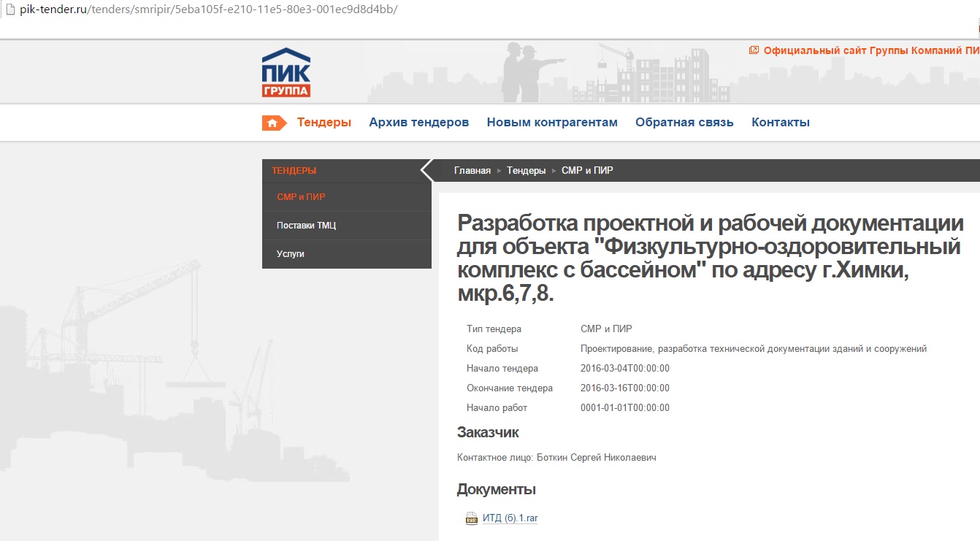Go to Новым контрагентам page
This screenshot has height=541, width=980.
[552, 123]
